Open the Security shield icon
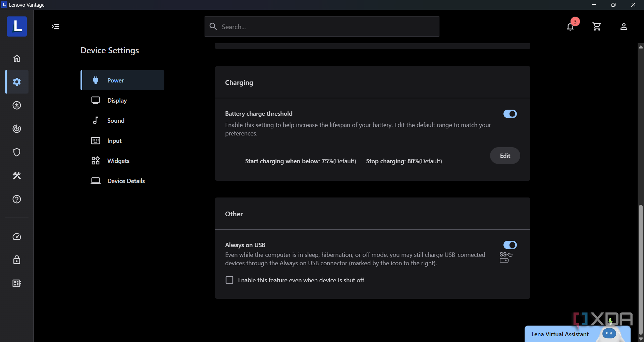 click(17, 152)
